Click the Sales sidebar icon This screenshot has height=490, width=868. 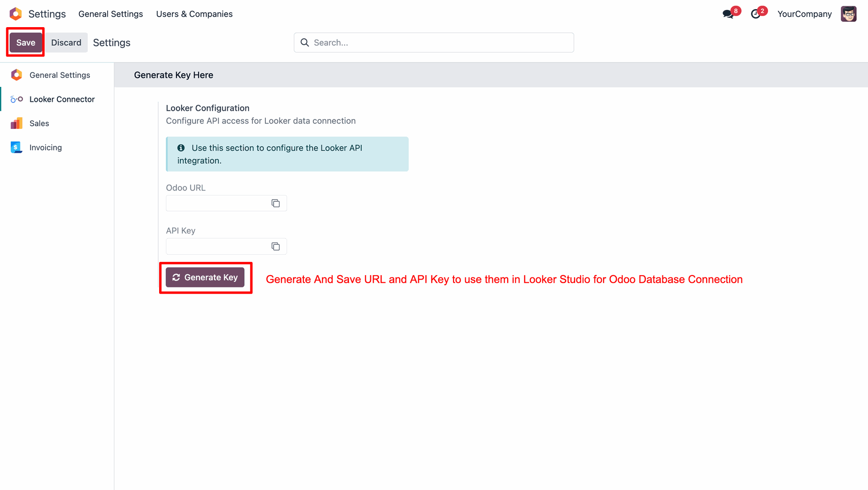click(x=17, y=123)
